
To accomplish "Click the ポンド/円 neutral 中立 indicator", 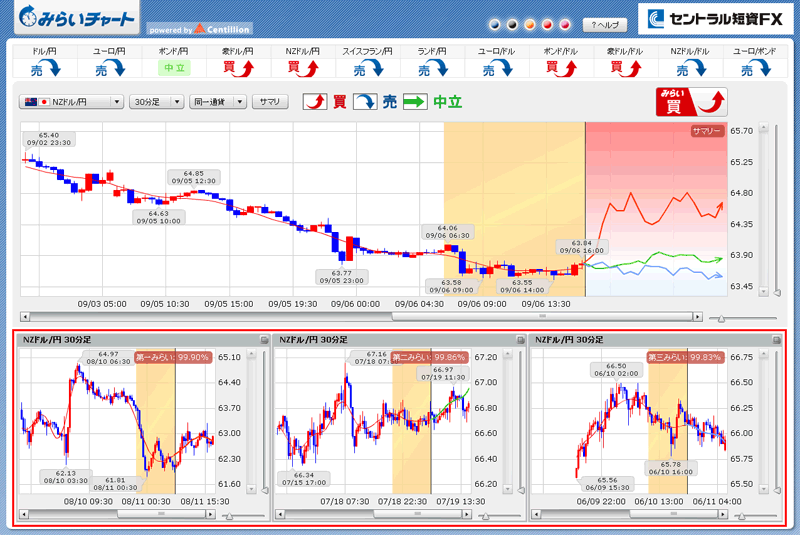I will 173,68.
